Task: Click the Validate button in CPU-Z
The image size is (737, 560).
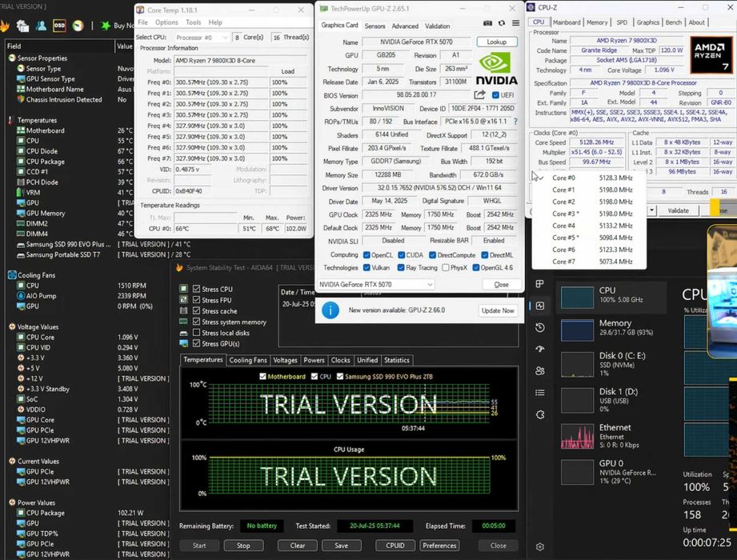Action: click(x=679, y=210)
